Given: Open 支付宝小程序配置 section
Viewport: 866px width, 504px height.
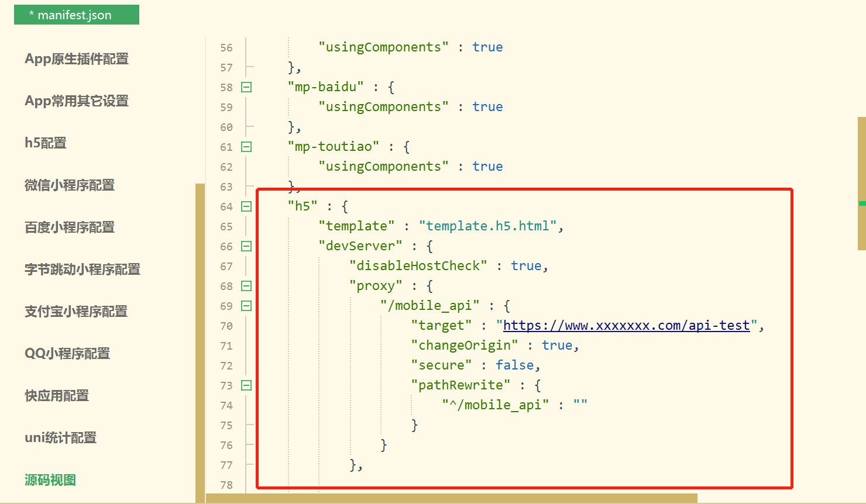Looking at the screenshot, I should pyautogui.click(x=76, y=311).
